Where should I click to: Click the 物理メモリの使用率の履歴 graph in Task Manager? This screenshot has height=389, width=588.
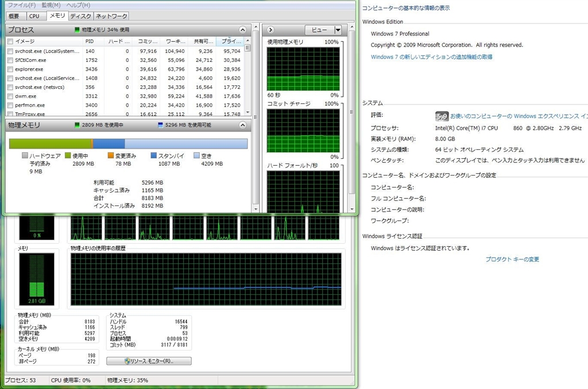point(206,279)
